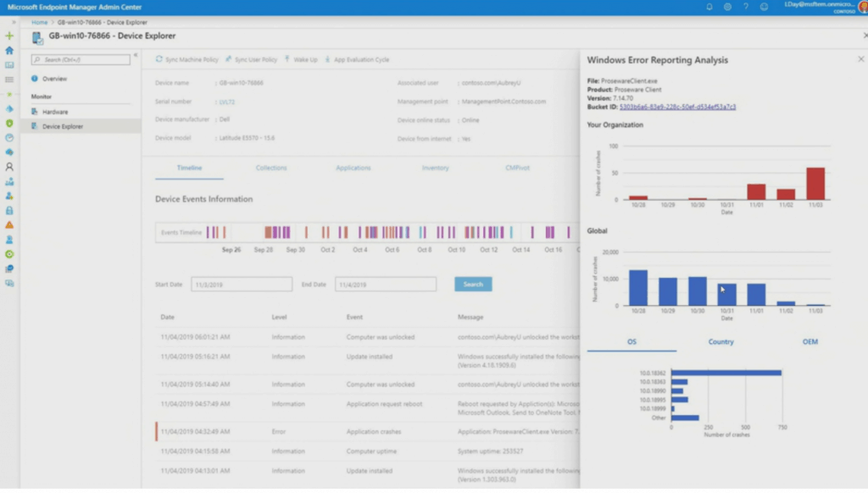
Task: Click the Message column header
Action: [x=470, y=317]
